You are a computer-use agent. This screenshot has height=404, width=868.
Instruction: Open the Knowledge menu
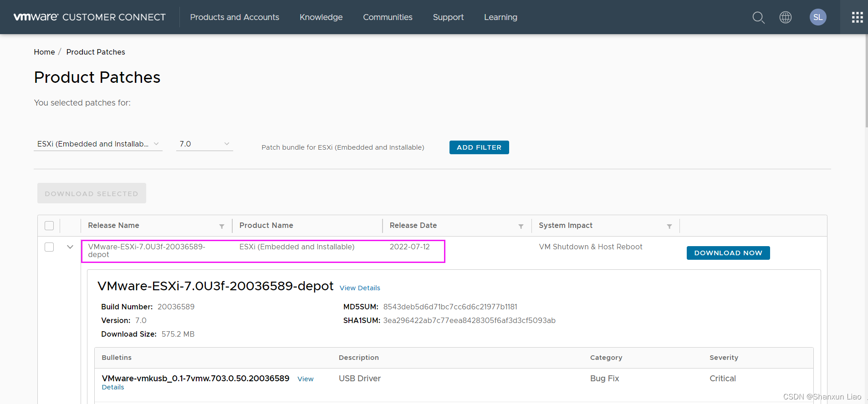(x=321, y=17)
